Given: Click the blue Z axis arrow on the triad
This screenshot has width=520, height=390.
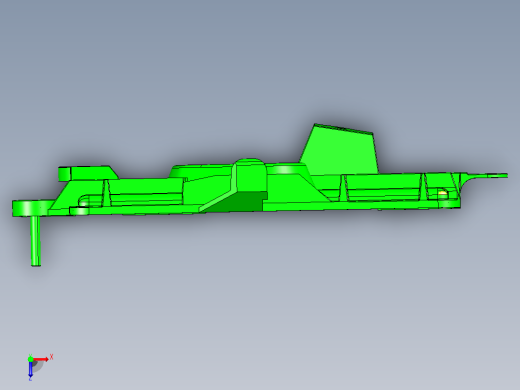Looking at the screenshot, I should click(30, 369).
